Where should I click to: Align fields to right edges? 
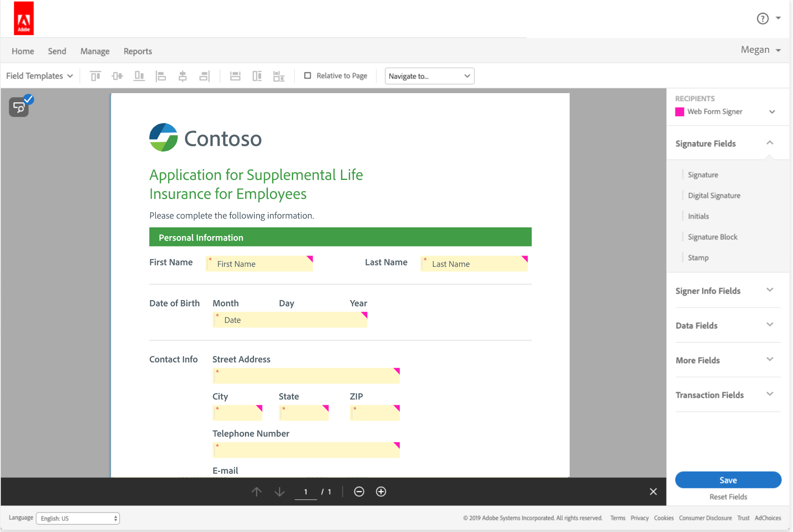pyautogui.click(x=204, y=76)
